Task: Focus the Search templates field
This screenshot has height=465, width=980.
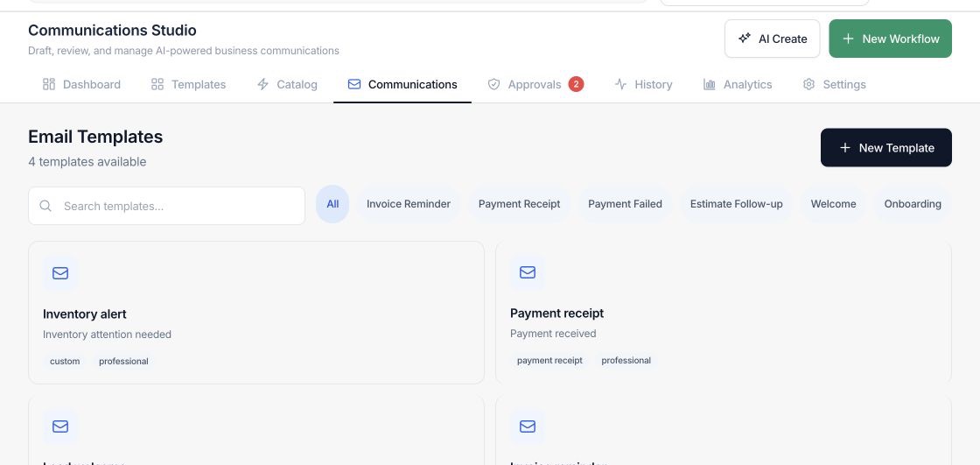Action: pos(167,206)
